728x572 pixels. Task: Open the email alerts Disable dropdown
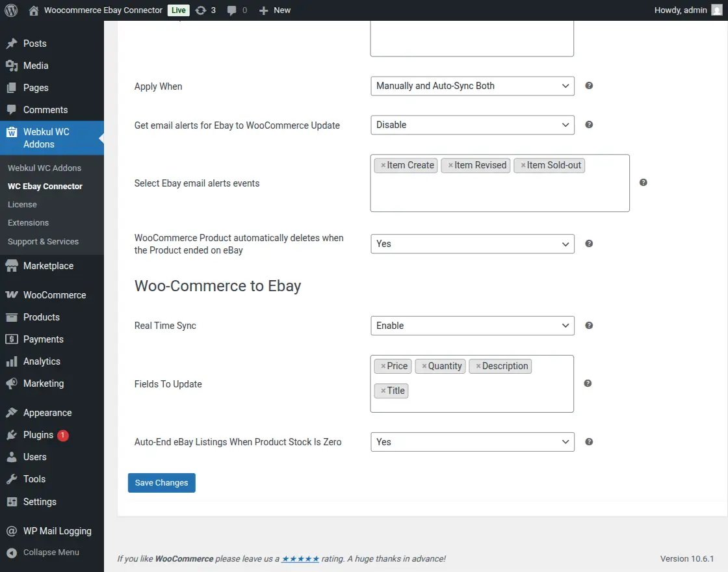tap(472, 125)
